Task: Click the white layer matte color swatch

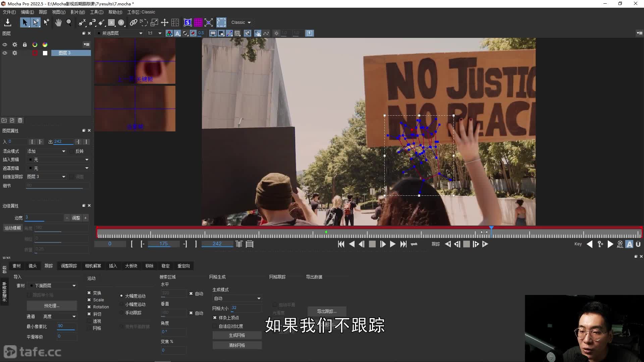Action: (45, 53)
